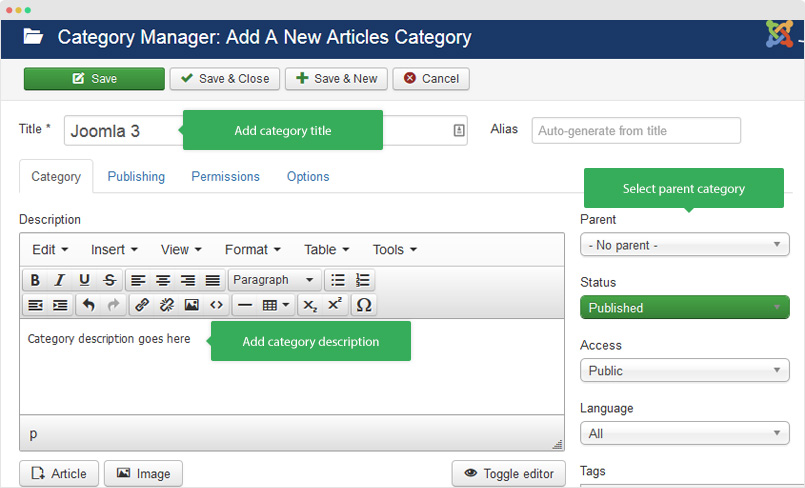Insert image via editor toolbar
Image resolution: width=805 pixels, height=488 pixels.
pos(191,305)
